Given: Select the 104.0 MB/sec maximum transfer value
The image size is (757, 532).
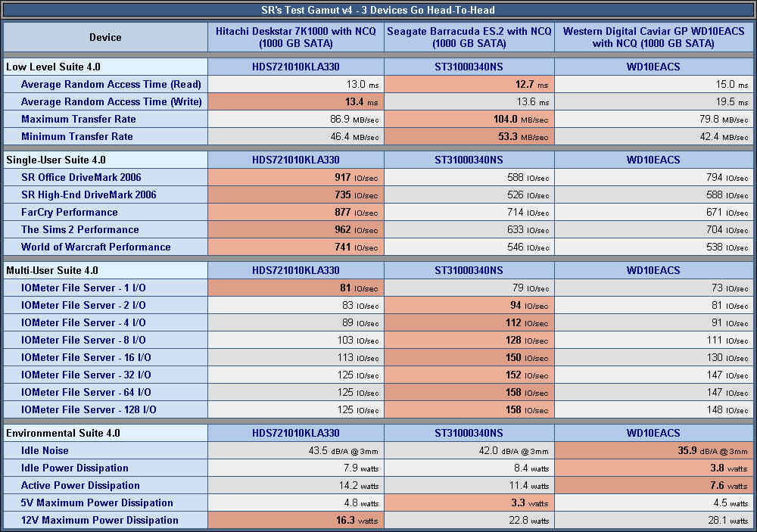Looking at the screenshot, I should click(521, 120).
